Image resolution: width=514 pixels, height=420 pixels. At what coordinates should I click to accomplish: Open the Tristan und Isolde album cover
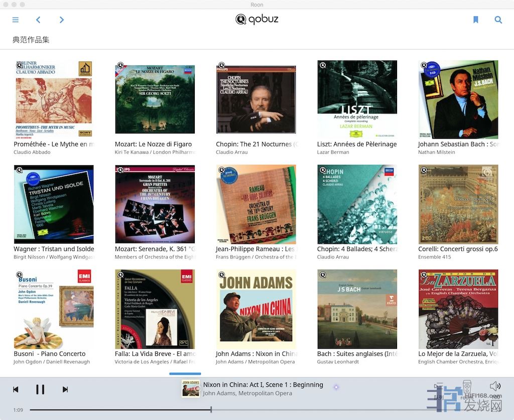54,204
